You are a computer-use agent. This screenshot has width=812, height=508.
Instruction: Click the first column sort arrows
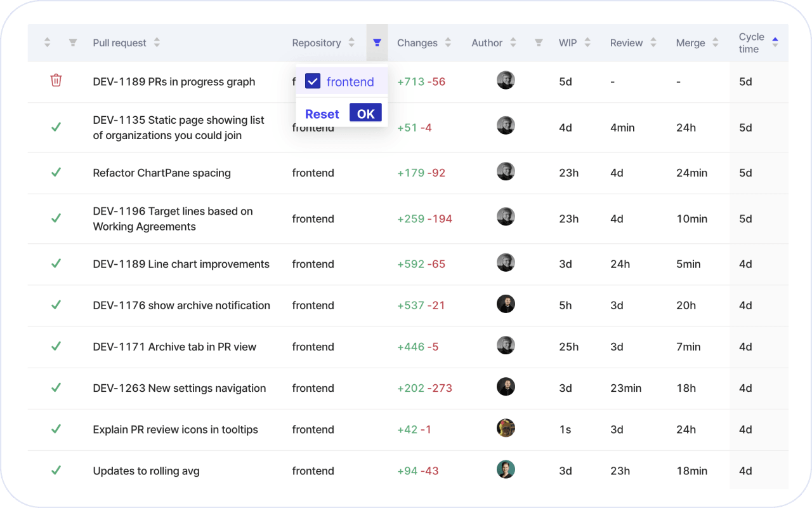pos(47,43)
